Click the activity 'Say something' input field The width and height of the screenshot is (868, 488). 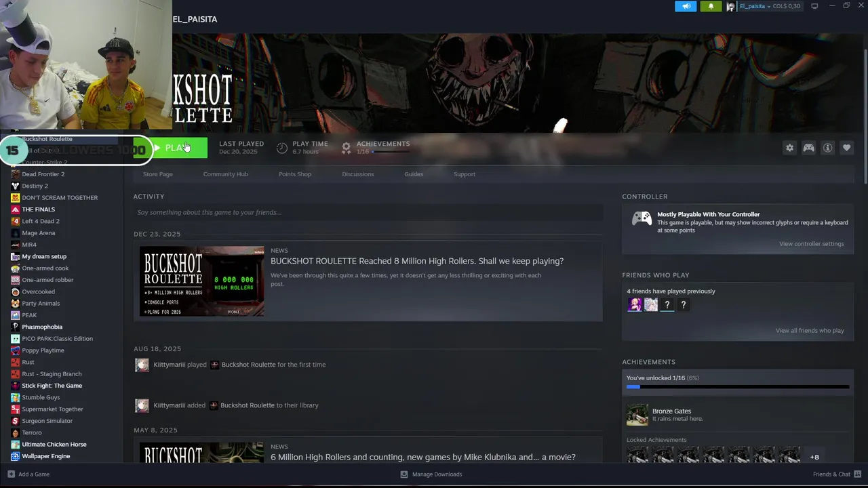pos(368,212)
